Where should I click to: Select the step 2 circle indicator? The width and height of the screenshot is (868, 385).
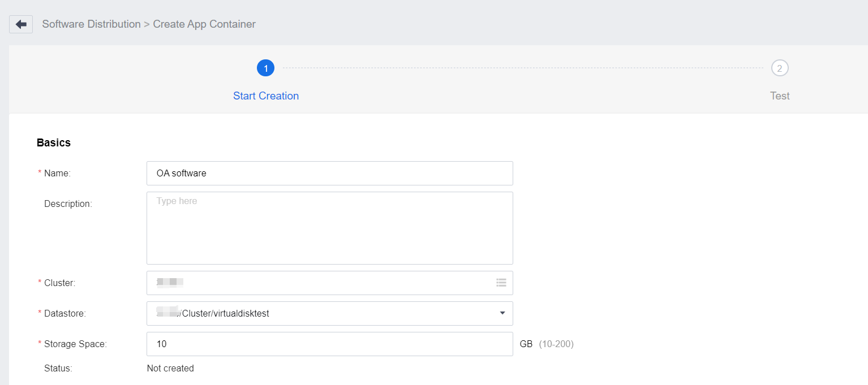[x=779, y=68]
